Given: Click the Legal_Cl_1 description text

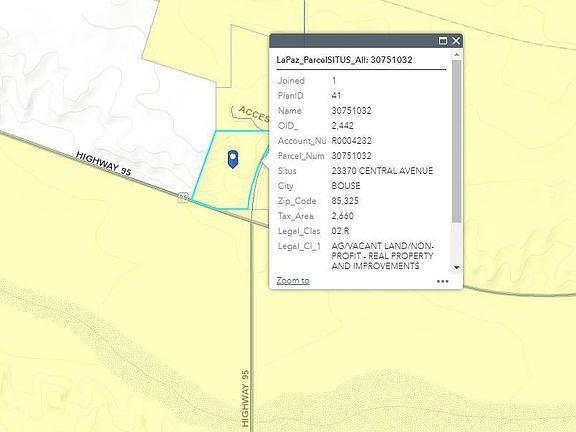Looking at the screenshot, I should click(x=382, y=256).
